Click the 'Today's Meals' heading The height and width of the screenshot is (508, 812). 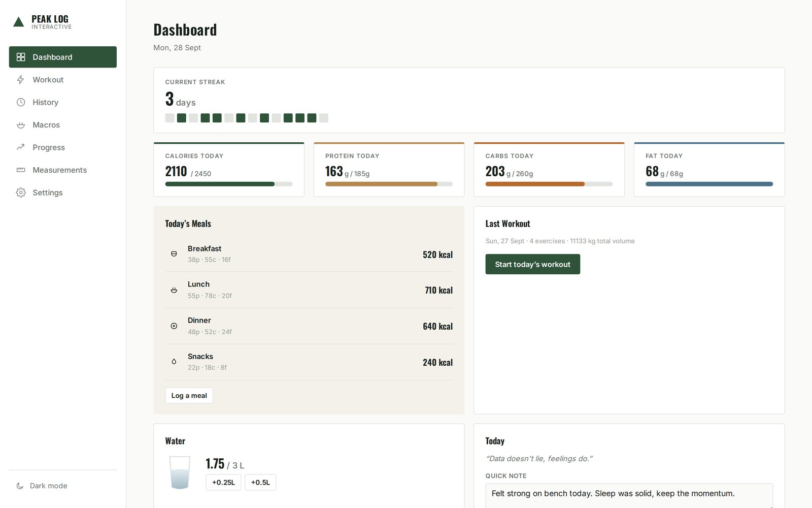188,224
